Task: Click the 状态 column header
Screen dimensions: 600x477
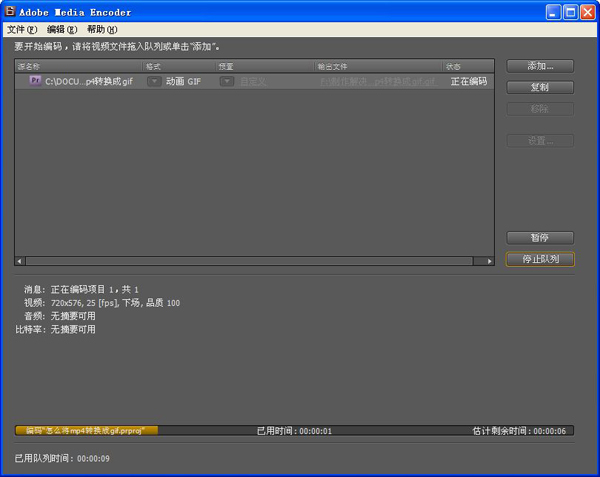Action: (468, 67)
